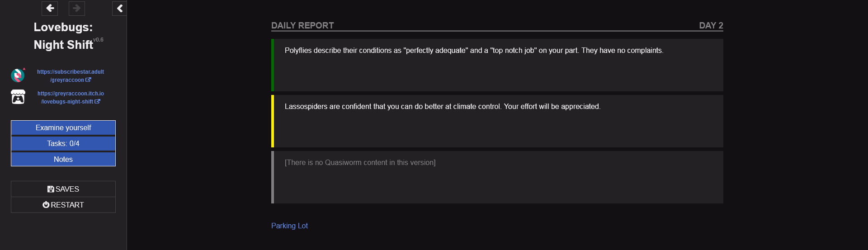The image size is (868, 250).
Task: Click external-link icon after lovebugs-night-shift
Action: coord(97,102)
